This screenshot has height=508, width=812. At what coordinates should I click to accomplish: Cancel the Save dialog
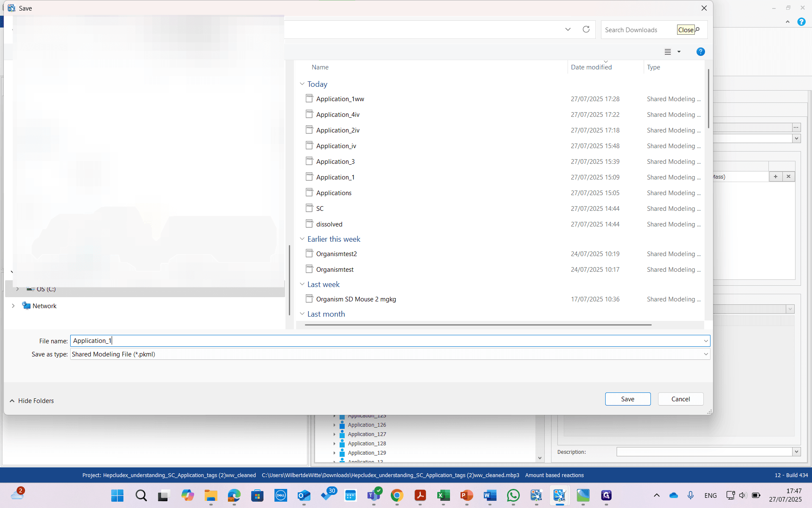[x=680, y=399]
